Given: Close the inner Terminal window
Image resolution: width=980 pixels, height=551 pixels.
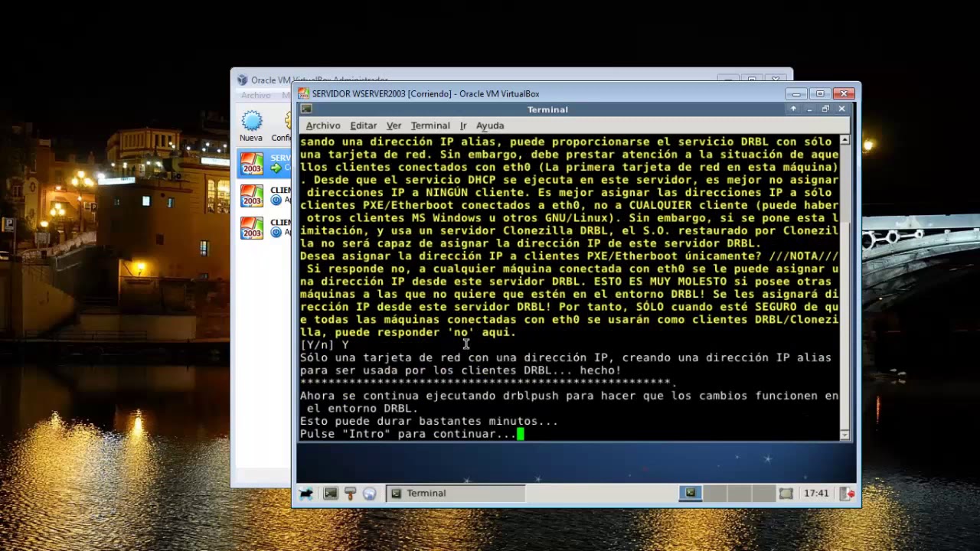Looking at the screenshot, I should (x=841, y=109).
